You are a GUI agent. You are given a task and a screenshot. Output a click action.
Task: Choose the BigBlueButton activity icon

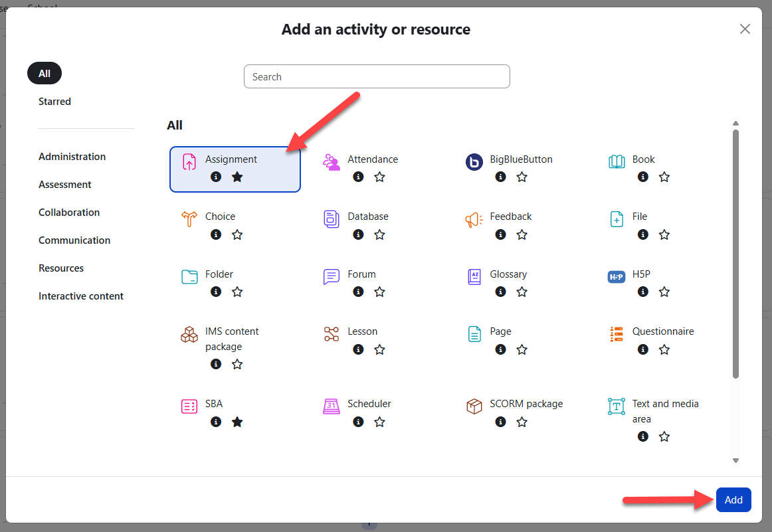[474, 161]
